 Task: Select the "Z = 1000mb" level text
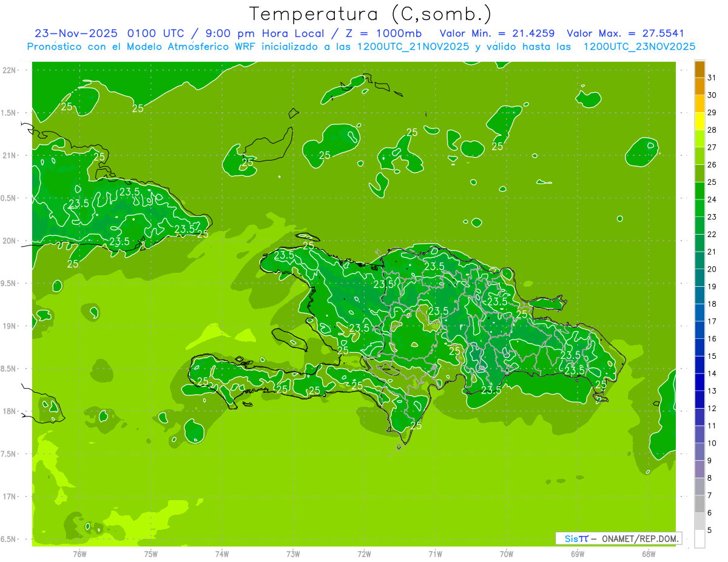point(383,33)
